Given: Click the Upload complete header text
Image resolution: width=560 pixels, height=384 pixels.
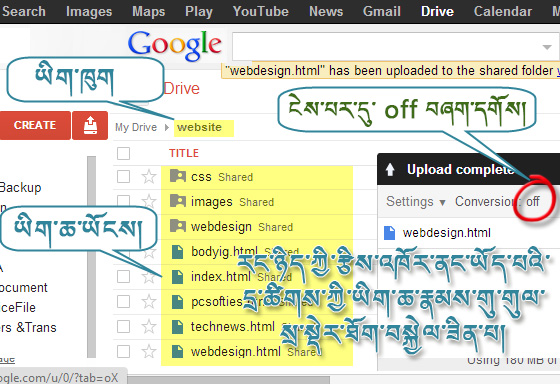Looking at the screenshot, I should (461, 170).
